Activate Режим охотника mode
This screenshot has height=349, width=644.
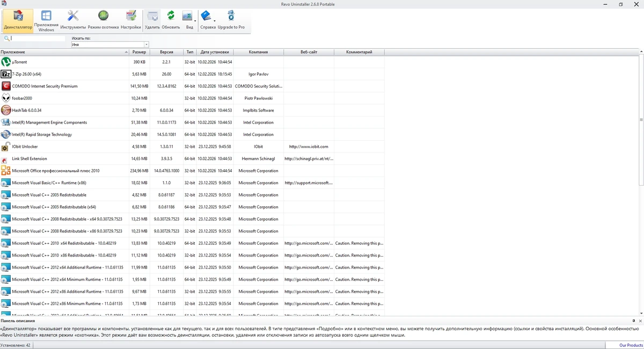click(x=103, y=20)
